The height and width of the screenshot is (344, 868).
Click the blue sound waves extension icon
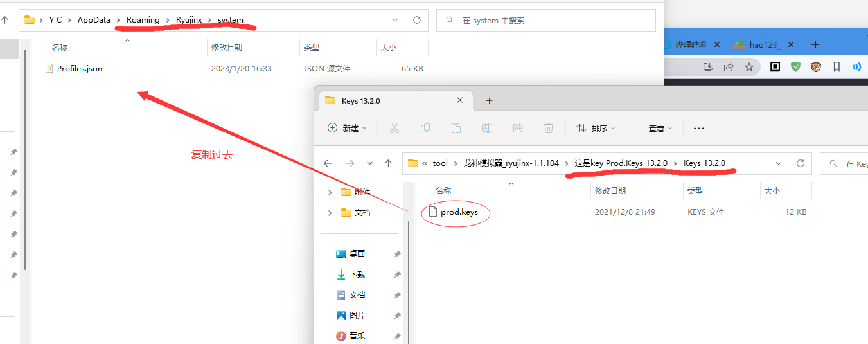point(856,66)
